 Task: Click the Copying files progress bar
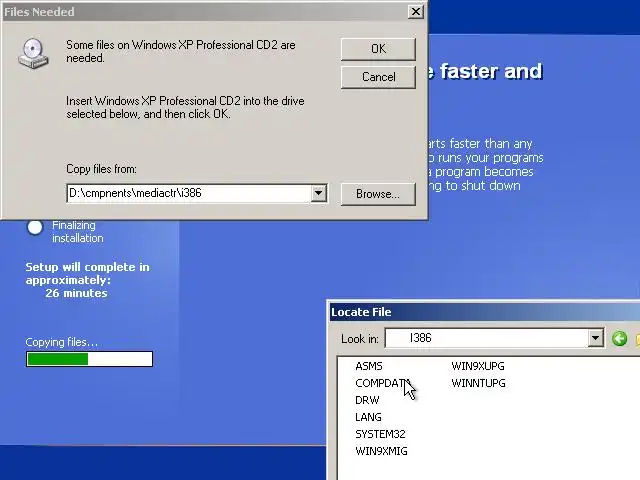tap(89, 359)
